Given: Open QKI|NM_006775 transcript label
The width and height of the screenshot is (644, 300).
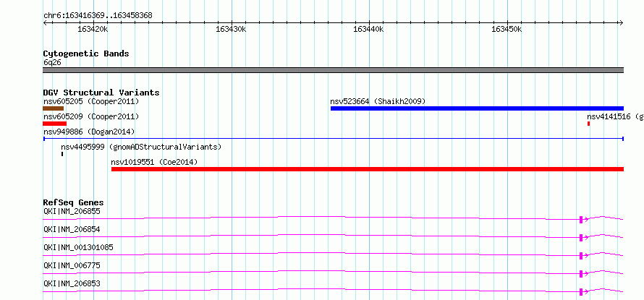Looking at the screenshot, I should [x=72, y=265].
